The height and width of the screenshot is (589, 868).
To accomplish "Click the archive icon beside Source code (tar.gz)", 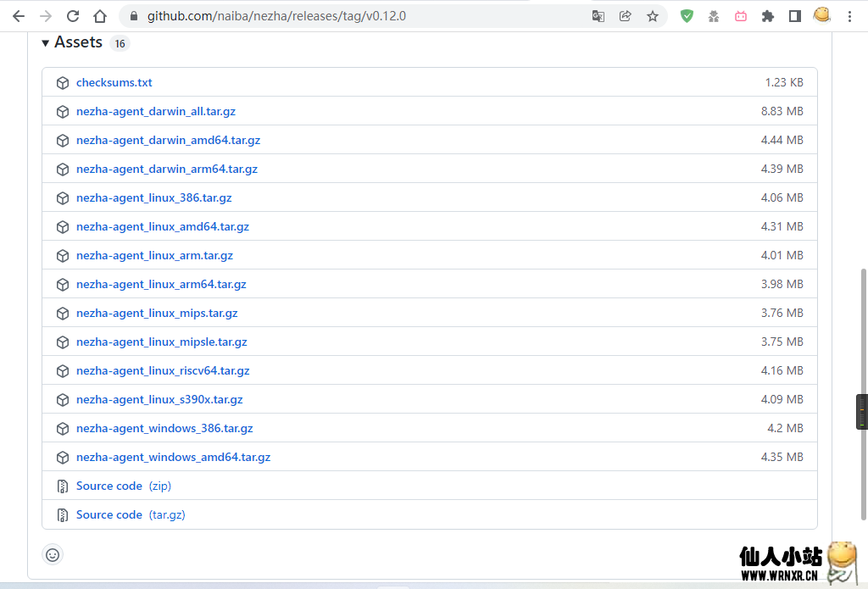I will point(63,514).
